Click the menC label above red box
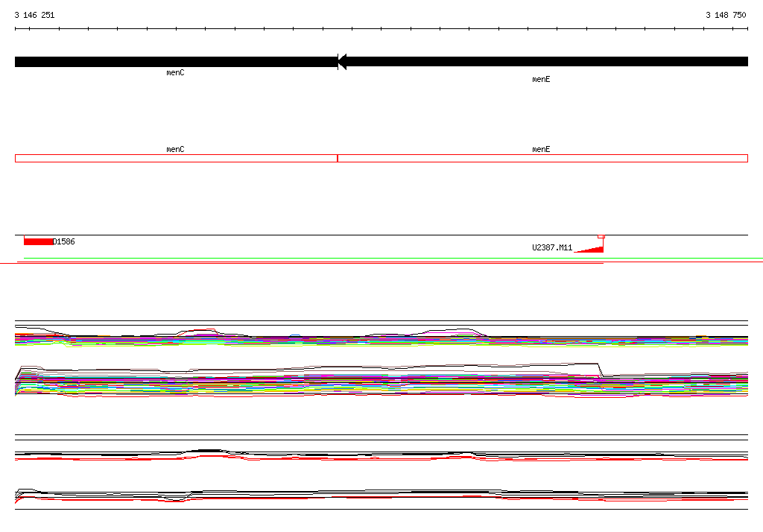This screenshot has height=532, width=763. pos(175,150)
